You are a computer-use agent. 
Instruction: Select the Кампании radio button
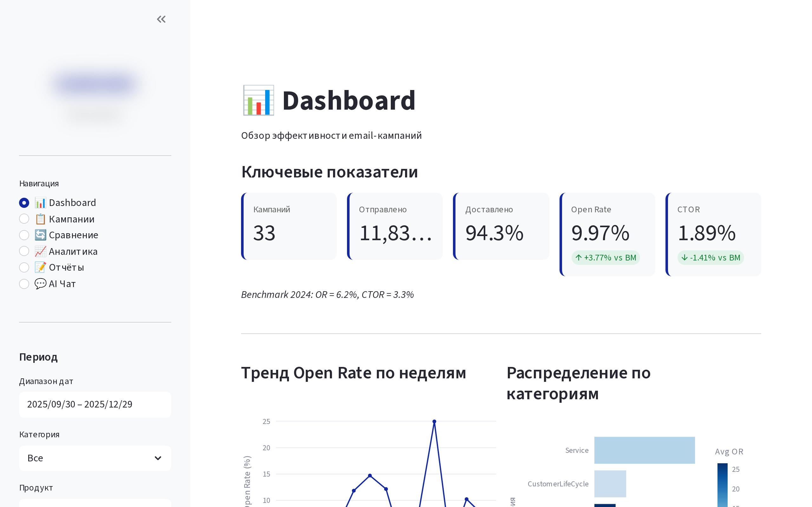pos(24,219)
